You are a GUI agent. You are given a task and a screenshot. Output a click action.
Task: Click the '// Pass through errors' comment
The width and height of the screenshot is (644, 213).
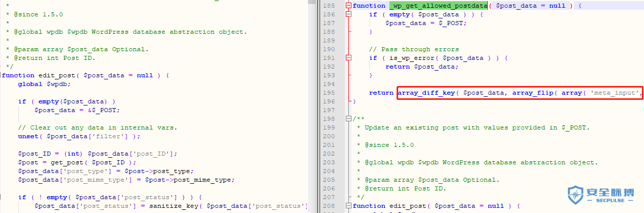[414, 49]
